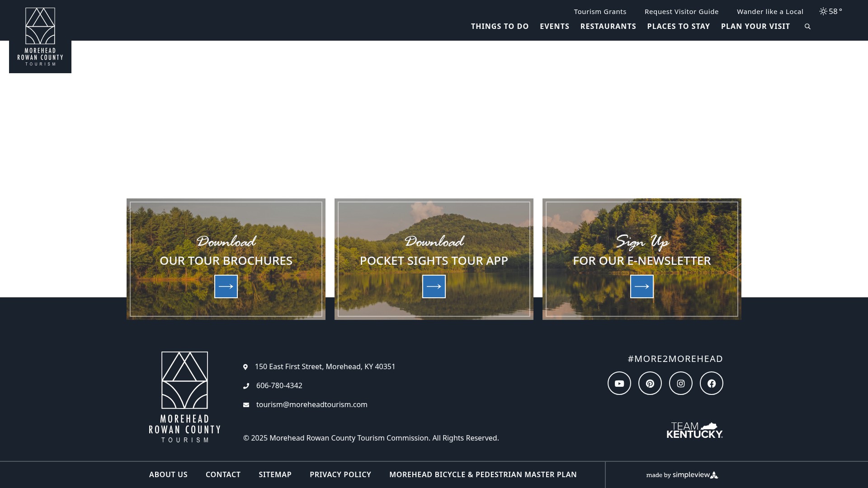Go to Tourism Grants link
This screenshot has height=488, width=868.
pos(600,11)
